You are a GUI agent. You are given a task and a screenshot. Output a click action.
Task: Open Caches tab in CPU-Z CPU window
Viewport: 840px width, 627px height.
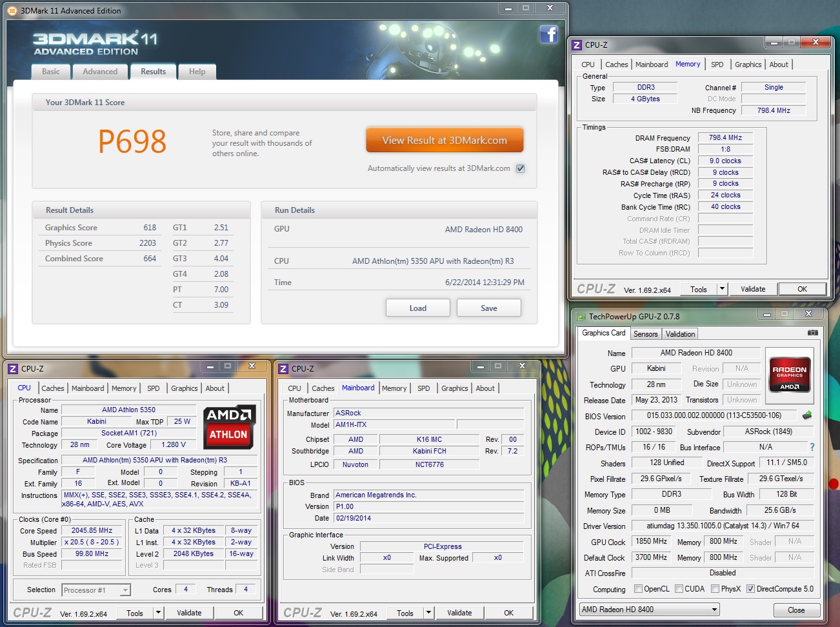pos(53,388)
